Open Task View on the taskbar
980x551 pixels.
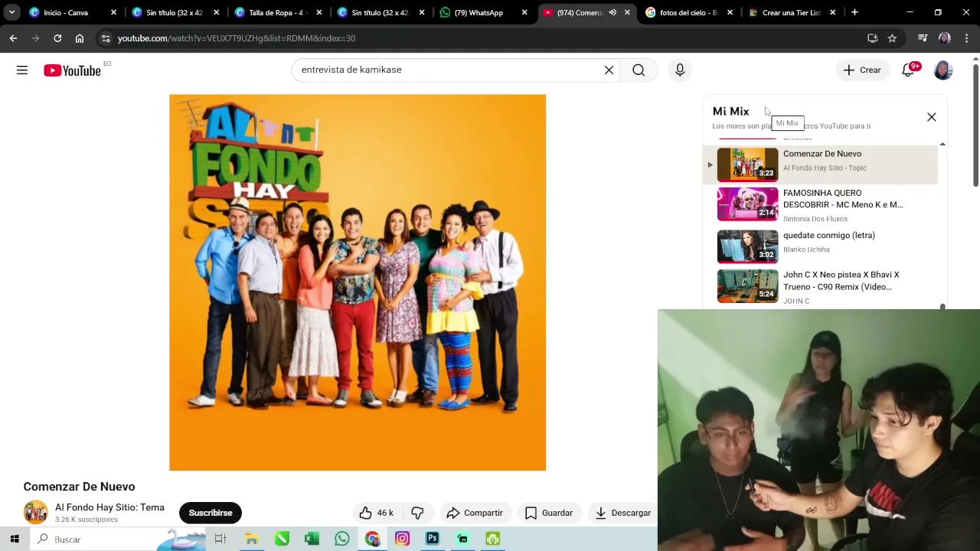point(220,539)
